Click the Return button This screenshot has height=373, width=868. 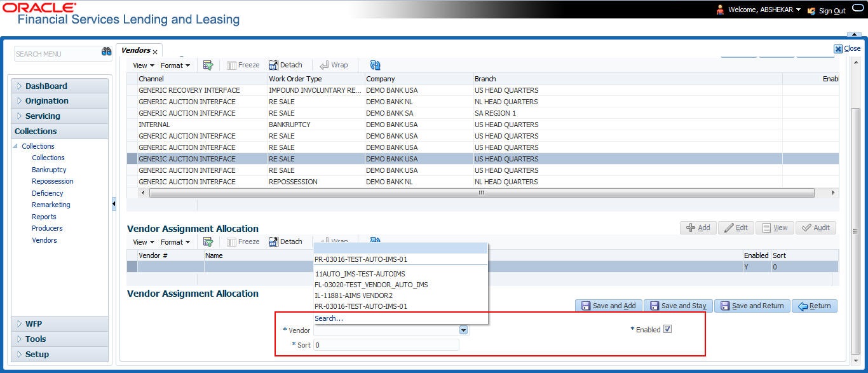[815, 306]
